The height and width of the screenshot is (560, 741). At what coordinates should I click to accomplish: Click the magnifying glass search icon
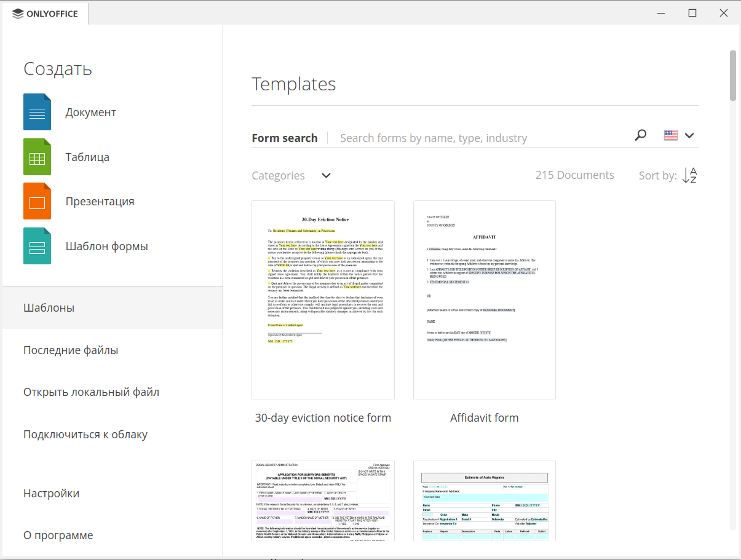(x=641, y=136)
